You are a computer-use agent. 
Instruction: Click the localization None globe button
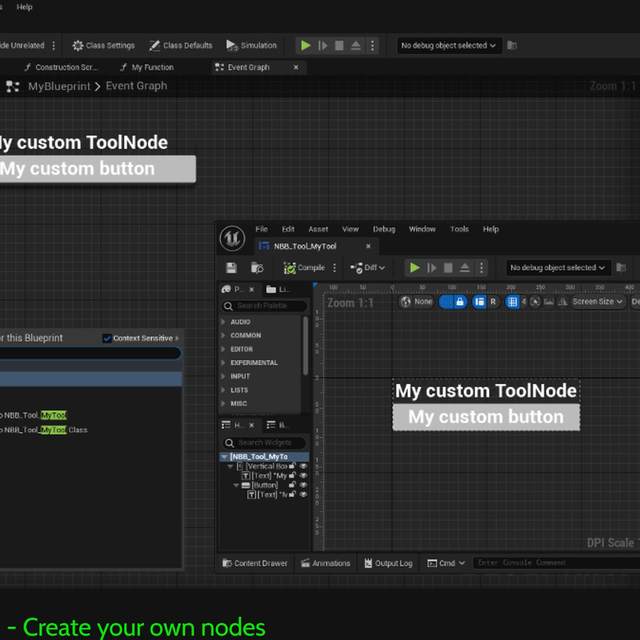(416, 302)
